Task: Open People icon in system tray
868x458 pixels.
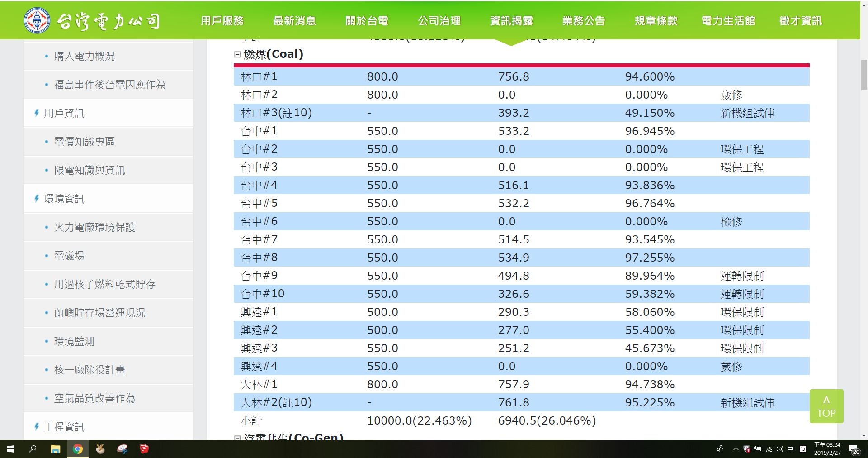Action: tap(720, 449)
